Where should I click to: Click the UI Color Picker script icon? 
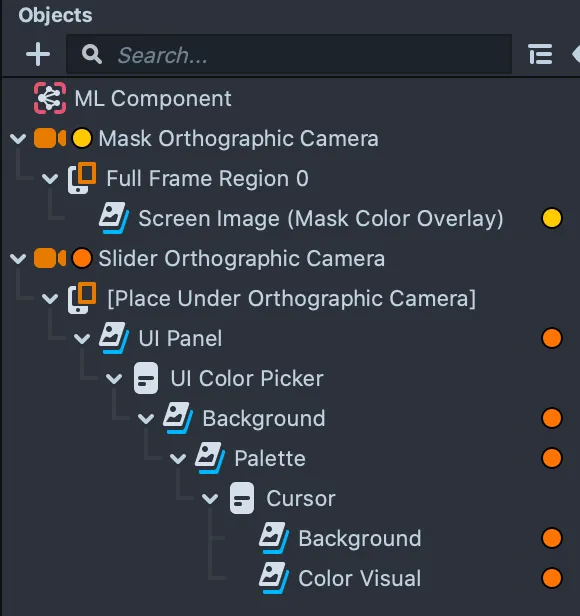146,378
